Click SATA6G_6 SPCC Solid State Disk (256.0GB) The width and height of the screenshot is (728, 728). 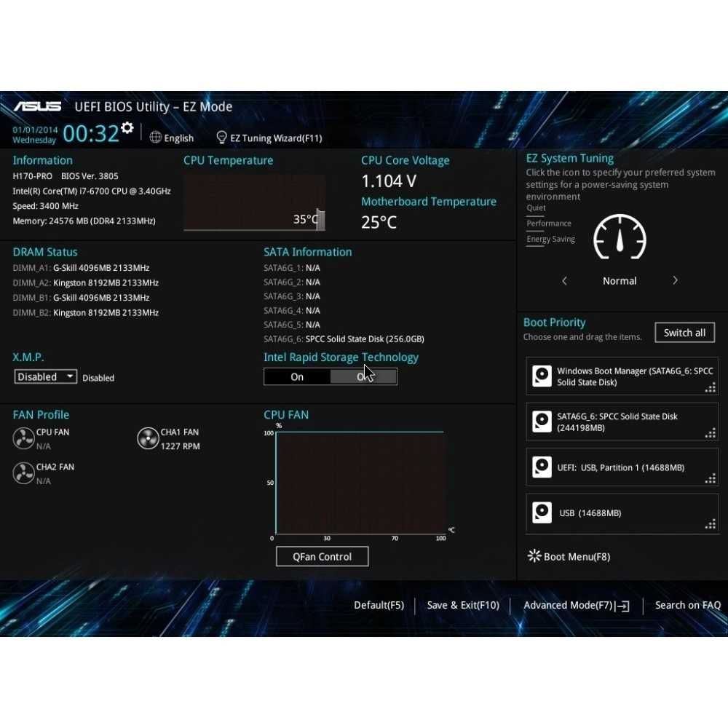point(344,339)
